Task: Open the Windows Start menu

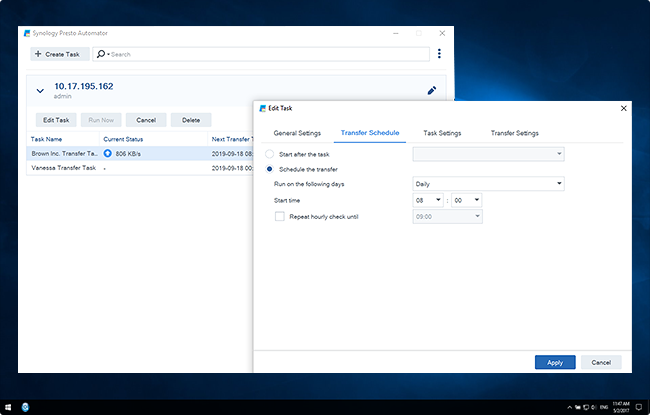Action: pyautogui.click(x=8, y=407)
